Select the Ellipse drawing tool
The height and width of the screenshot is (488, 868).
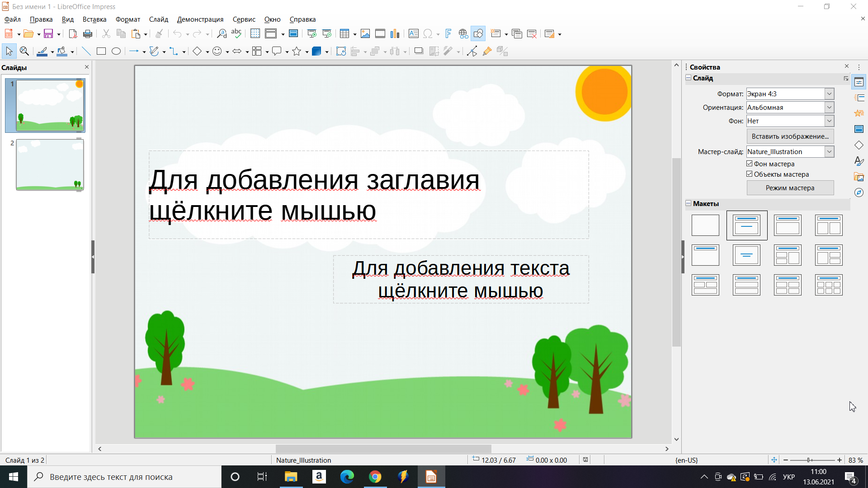tap(116, 52)
